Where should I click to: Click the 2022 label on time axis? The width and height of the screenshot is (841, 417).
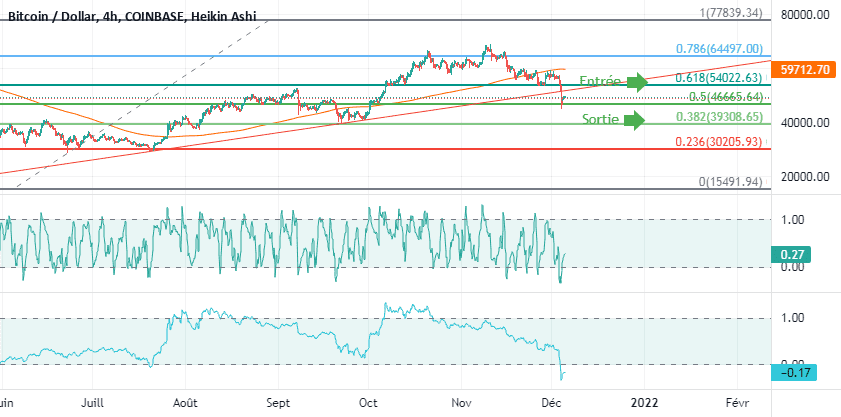point(644,403)
